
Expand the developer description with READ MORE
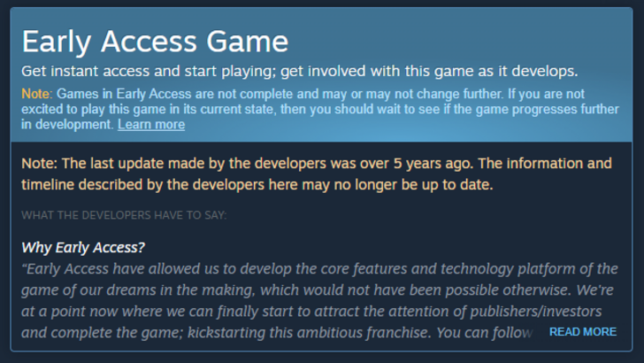[x=582, y=331]
